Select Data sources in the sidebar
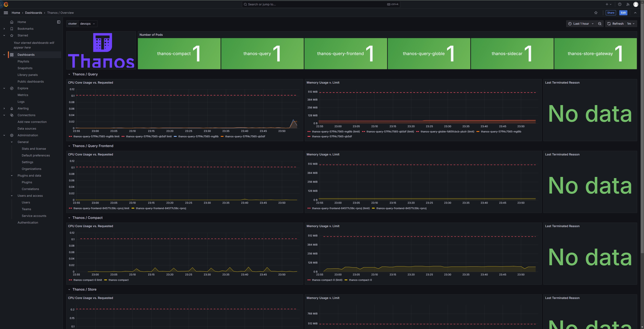This screenshot has width=644, height=329. (x=27, y=129)
